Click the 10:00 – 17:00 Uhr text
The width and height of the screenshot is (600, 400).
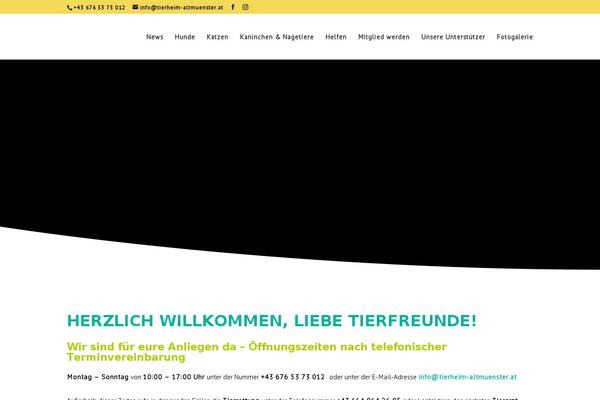pyautogui.click(x=174, y=377)
